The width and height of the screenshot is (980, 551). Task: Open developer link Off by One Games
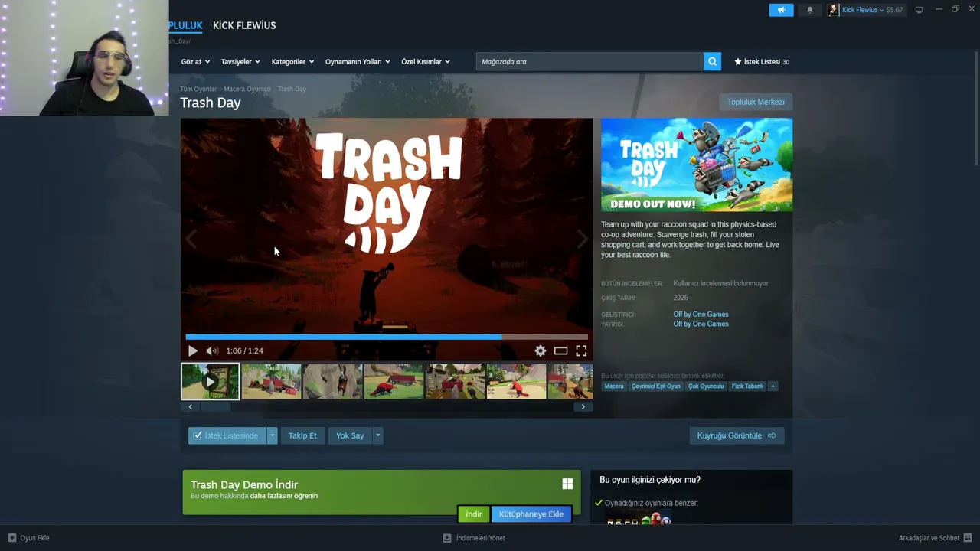(x=701, y=315)
